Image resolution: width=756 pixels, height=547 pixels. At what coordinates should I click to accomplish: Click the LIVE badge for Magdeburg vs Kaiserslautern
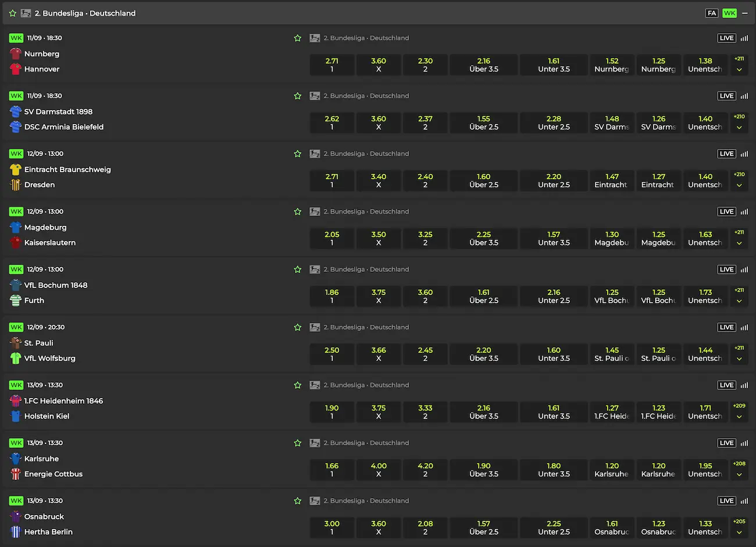point(727,211)
